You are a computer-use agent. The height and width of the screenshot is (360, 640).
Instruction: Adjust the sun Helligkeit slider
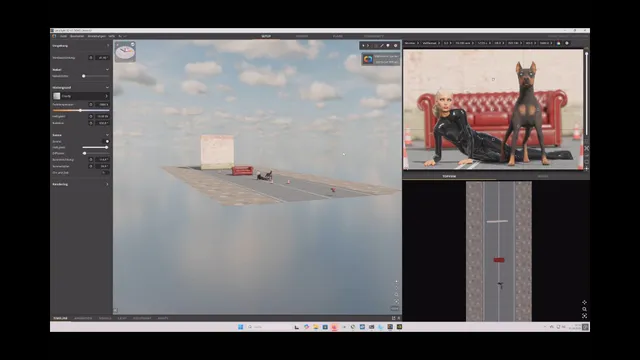96,147
